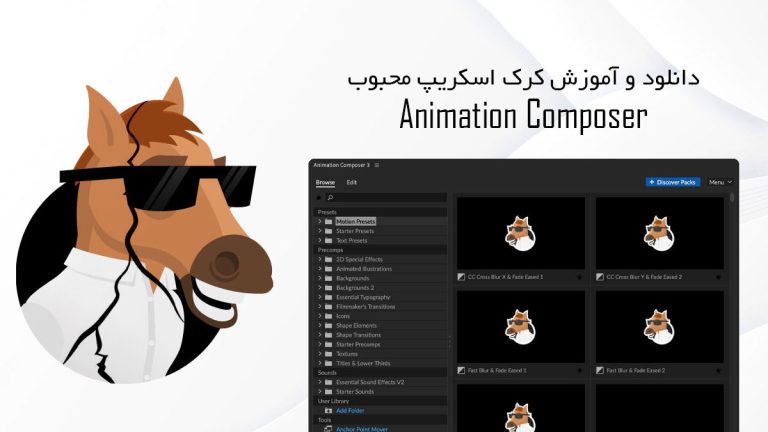Screen dimensions: 768x432
Task: Click the Filmmaker's Transitions folder icon
Action: point(329,307)
